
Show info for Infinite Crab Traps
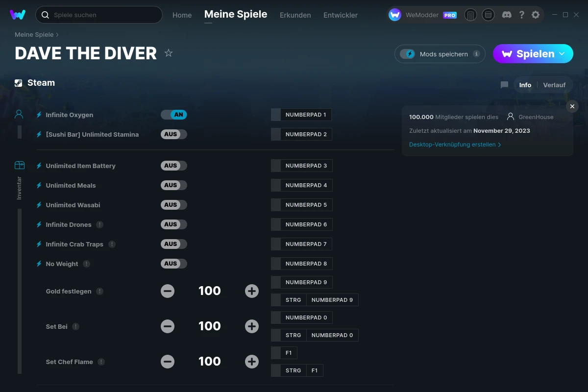tap(112, 244)
